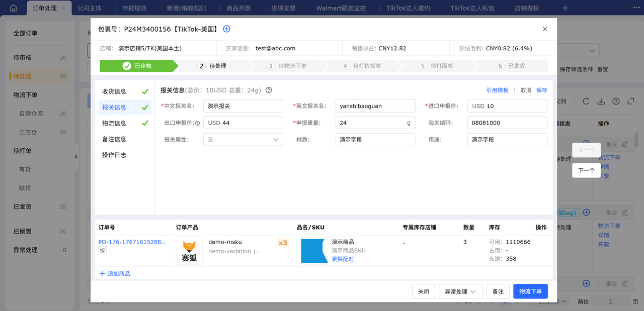Click the 更换配对 link
The width and height of the screenshot is (644, 311).
point(343,259)
